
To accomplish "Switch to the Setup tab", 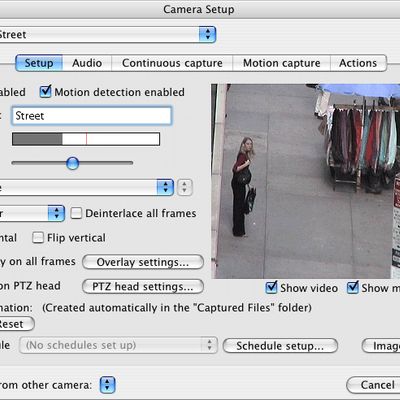I will [39, 63].
